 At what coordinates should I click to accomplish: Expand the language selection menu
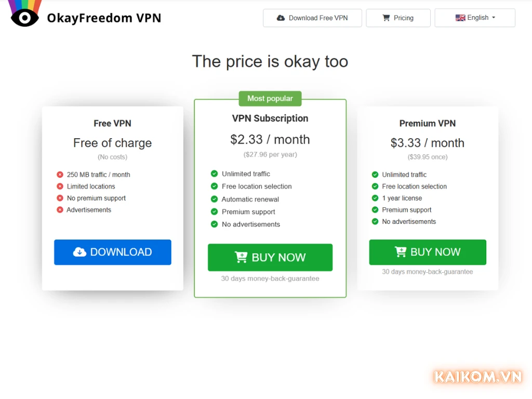[x=475, y=17]
